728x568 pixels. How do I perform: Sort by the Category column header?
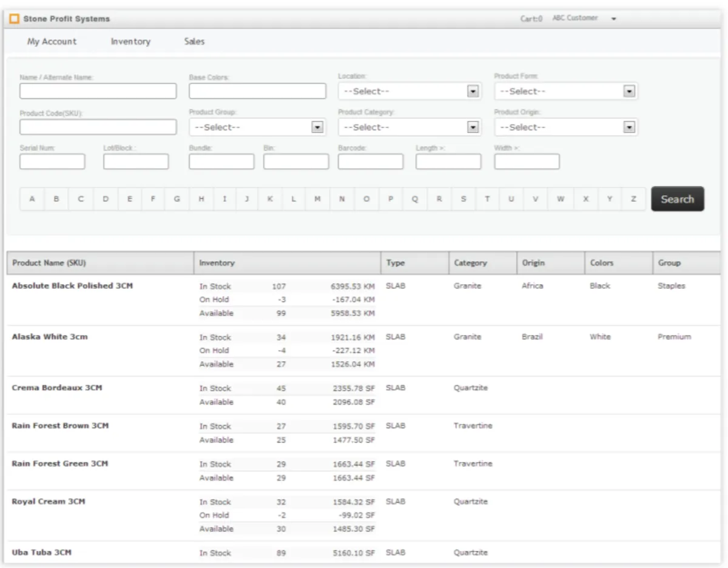(470, 263)
